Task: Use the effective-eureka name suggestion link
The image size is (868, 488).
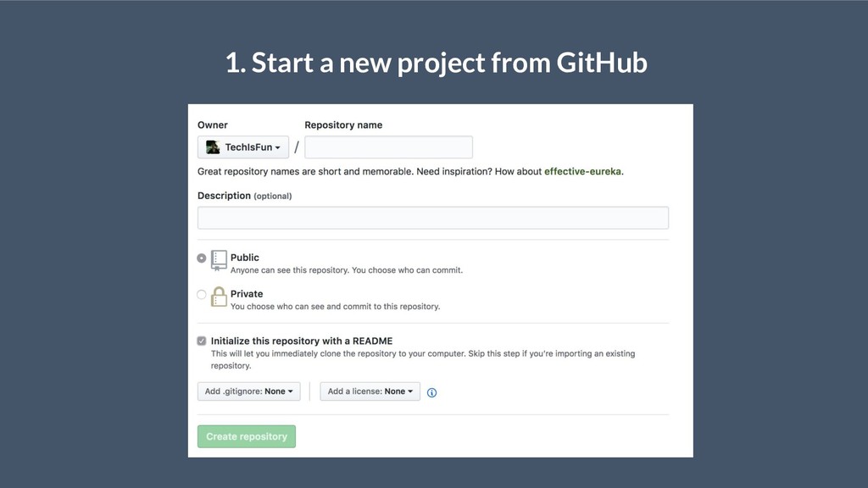Action: (582, 171)
